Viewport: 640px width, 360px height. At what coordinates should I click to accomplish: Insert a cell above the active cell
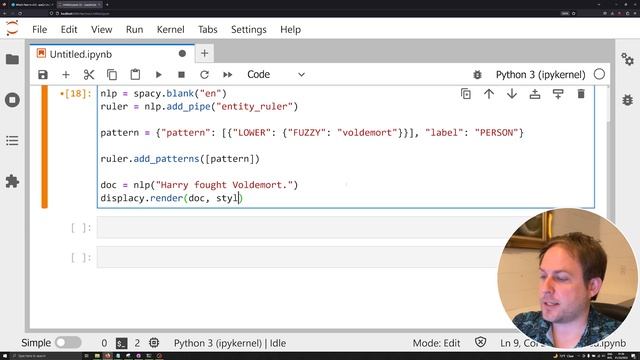(x=535, y=94)
